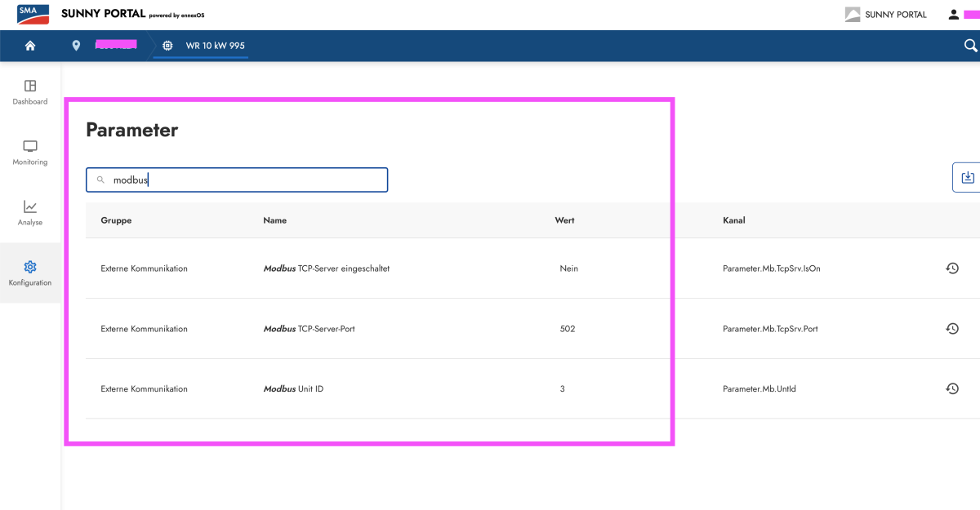Image resolution: width=980 pixels, height=510 pixels.
Task: Click Externe Kommunikation in the TCP-Server-Port row
Action: pos(144,329)
